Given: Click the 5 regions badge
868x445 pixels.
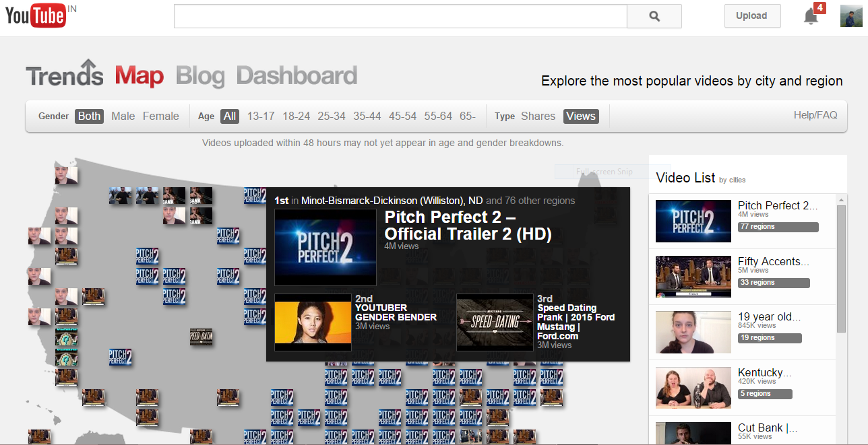Looking at the screenshot, I should tap(765, 394).
